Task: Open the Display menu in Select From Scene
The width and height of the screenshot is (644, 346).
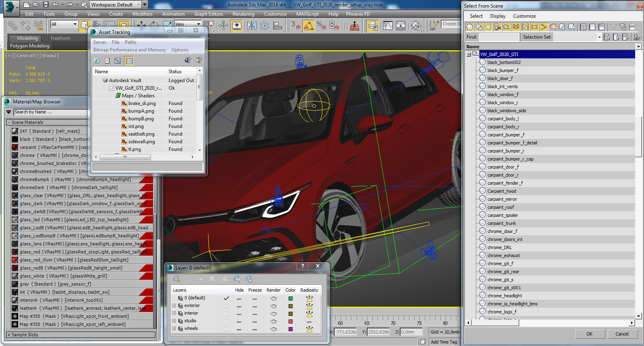Action: point(497,16)
